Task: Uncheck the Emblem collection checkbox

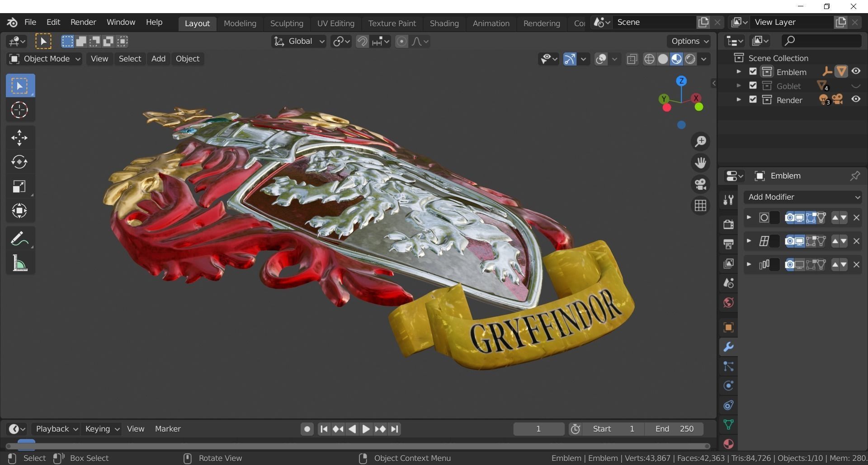Action: tap(753, 71)
